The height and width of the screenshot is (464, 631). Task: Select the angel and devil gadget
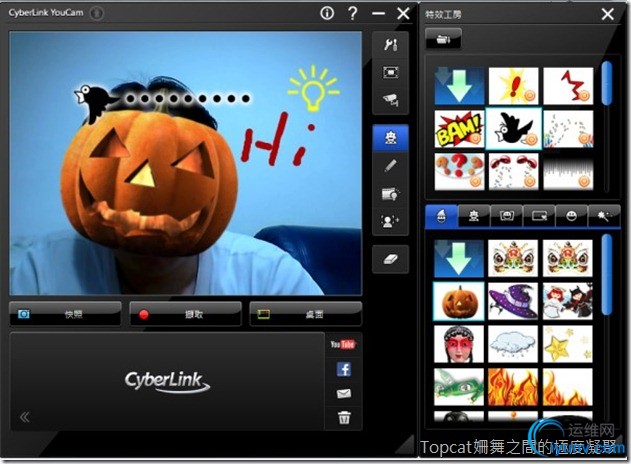[568, 301]
